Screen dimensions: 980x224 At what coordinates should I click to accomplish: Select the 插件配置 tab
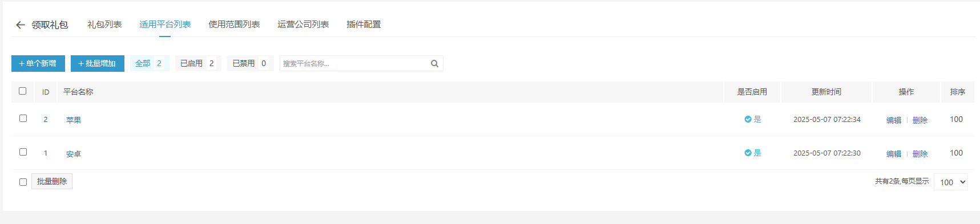click(x=364, y=25)
